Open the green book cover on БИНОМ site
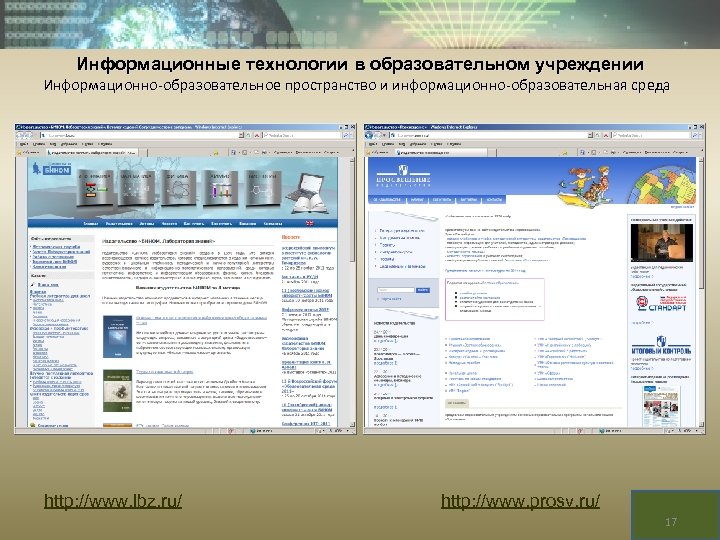This screenshot has width=720, height=540. point(117,390)
